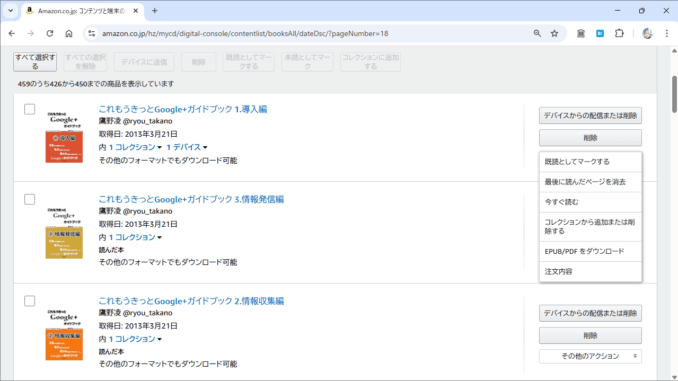Select the Amazon.co.jp browser tab
678x381 pixels.
[82, 11]
